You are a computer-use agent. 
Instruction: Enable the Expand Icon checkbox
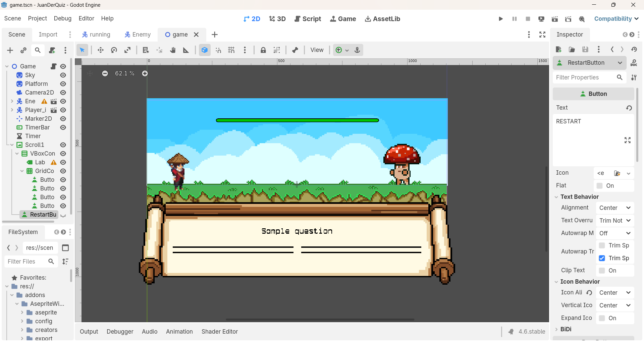(x=602, y=318)
